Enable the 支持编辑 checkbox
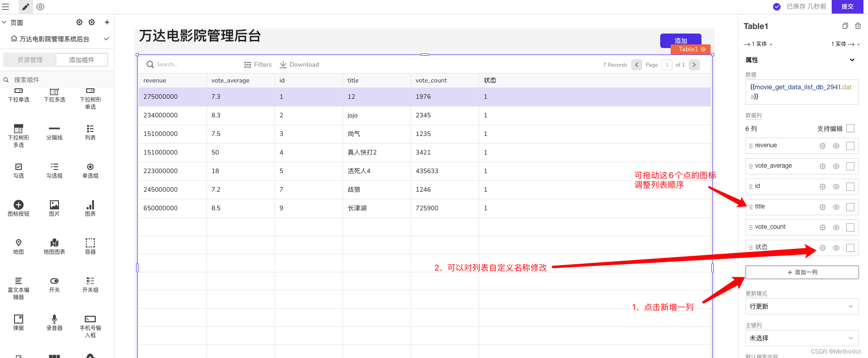 (x=850, y=128)
